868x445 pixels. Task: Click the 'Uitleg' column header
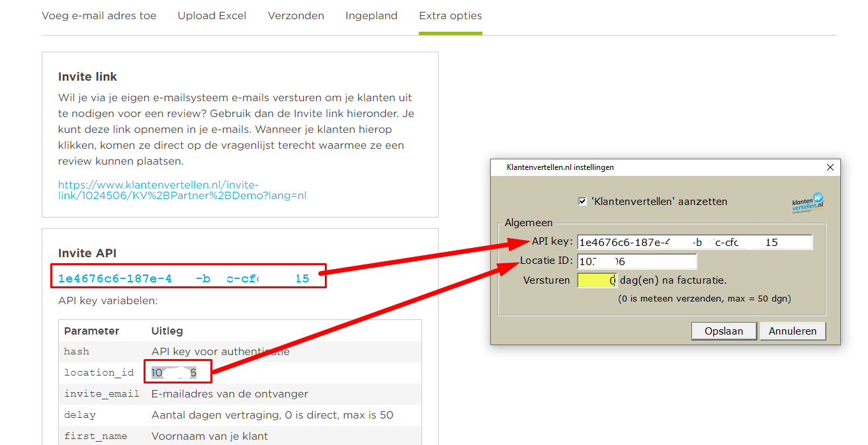tap(167, 331)
